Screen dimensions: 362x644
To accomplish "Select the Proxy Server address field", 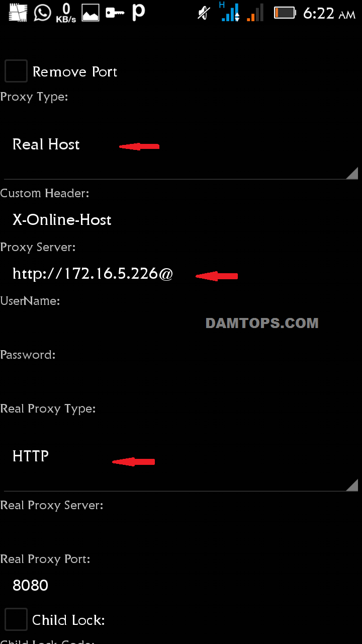I will pyautogui.click(x=181, y=274).
